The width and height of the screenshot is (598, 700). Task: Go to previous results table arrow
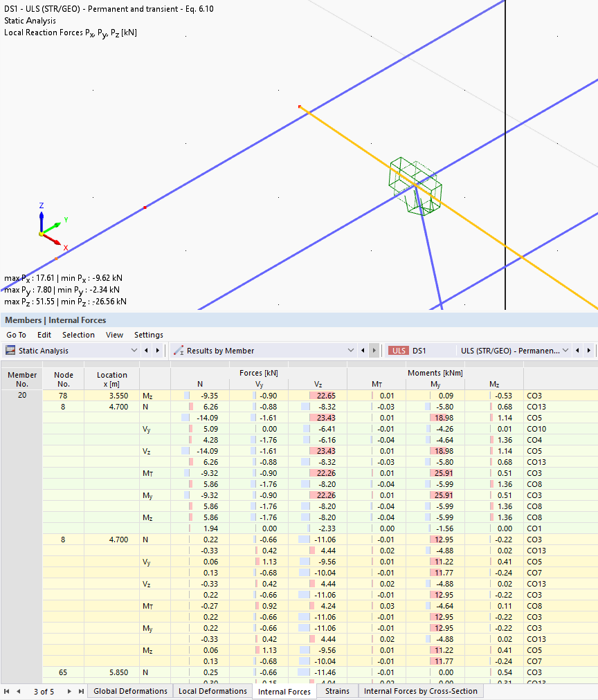(x=363, y=351)
